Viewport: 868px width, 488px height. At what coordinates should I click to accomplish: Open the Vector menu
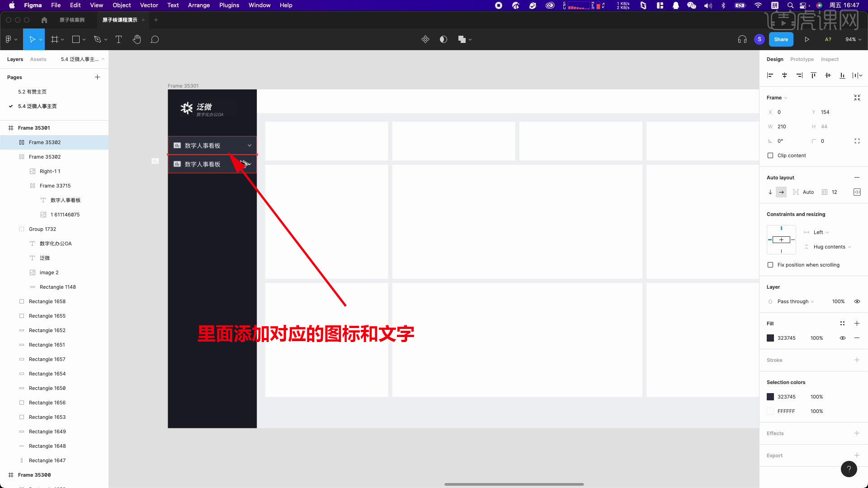click(x=149, y=5)
